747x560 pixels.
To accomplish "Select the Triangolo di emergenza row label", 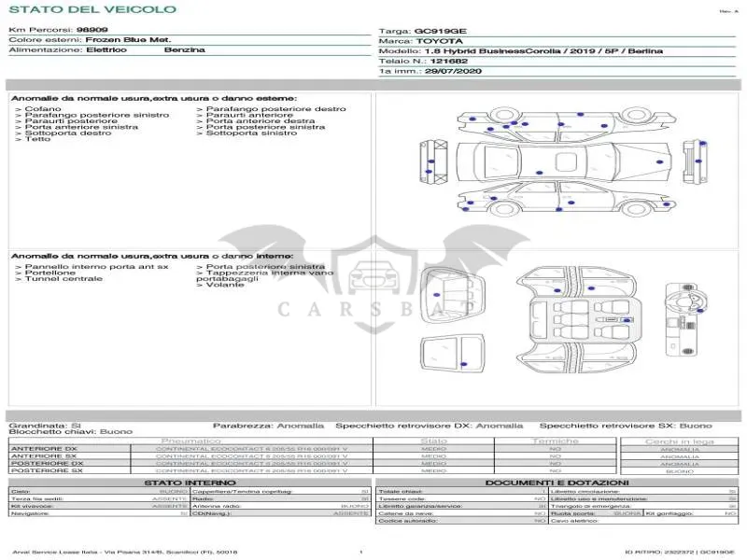I will pos(591,506).
